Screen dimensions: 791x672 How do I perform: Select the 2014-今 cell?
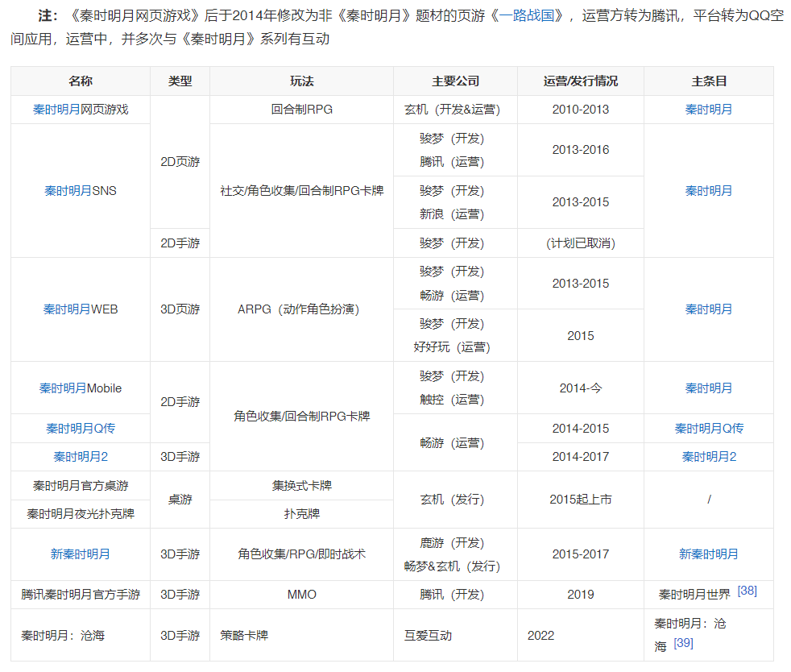point(581,388)
